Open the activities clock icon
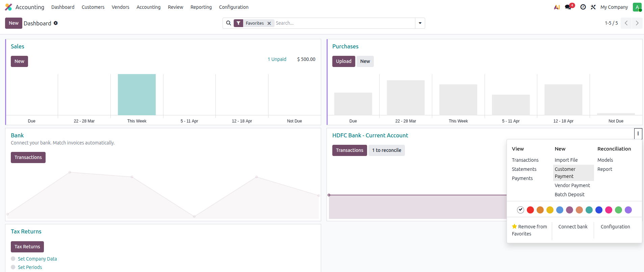The image size is (644, 272). (x=583, y=7)
